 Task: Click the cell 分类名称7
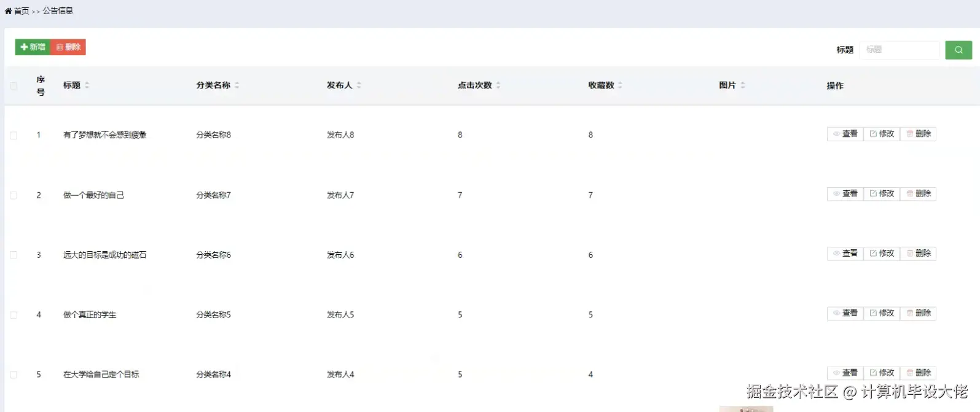[213, 195]
